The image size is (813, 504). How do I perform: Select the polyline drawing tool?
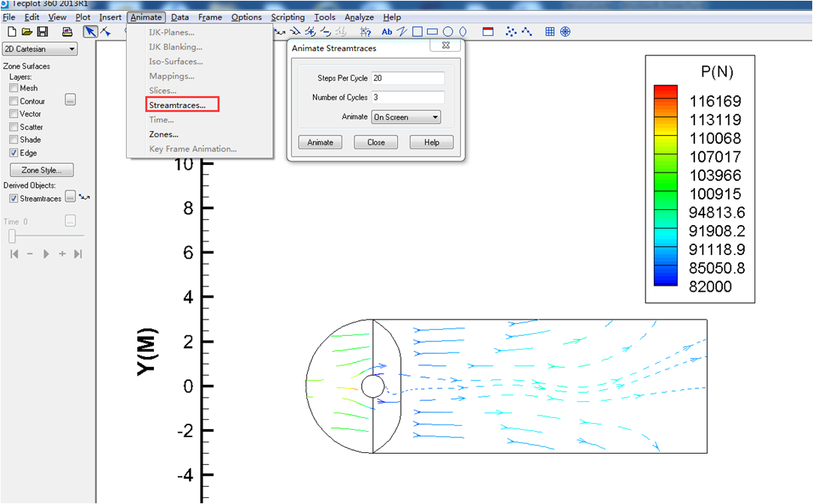click(x=402, y=31)
